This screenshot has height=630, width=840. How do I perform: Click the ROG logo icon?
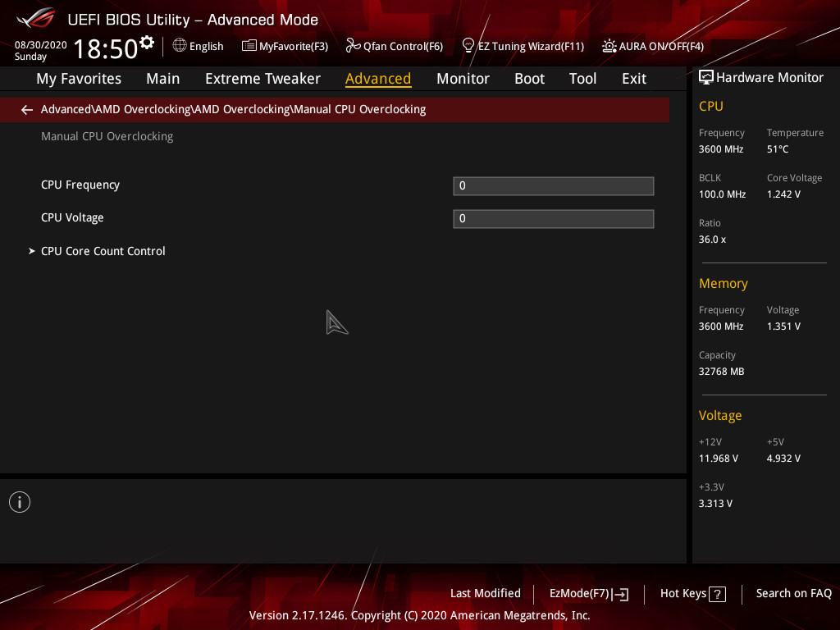coord(35,18)
